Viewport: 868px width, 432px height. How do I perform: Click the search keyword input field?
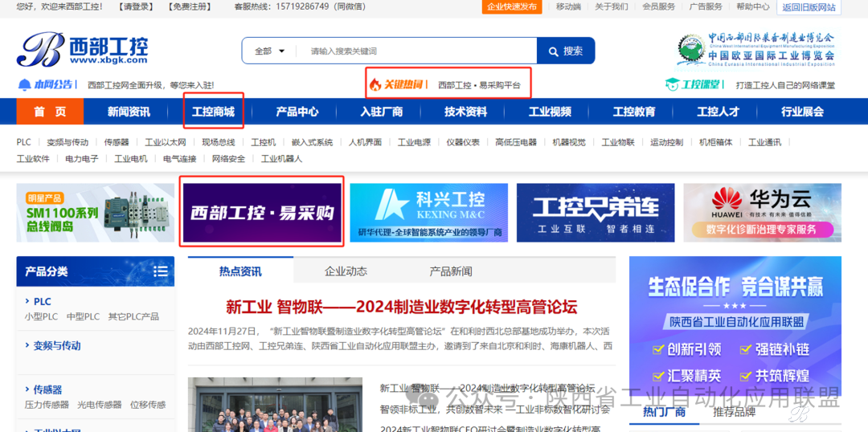[418, 51]
